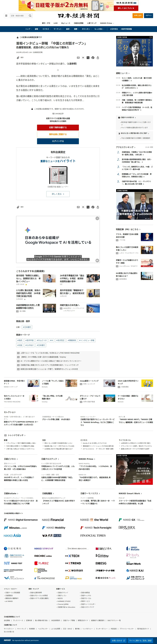The image size is (157, 644).
Task: Open the #日中対立 topic tag
Action: 114,29
